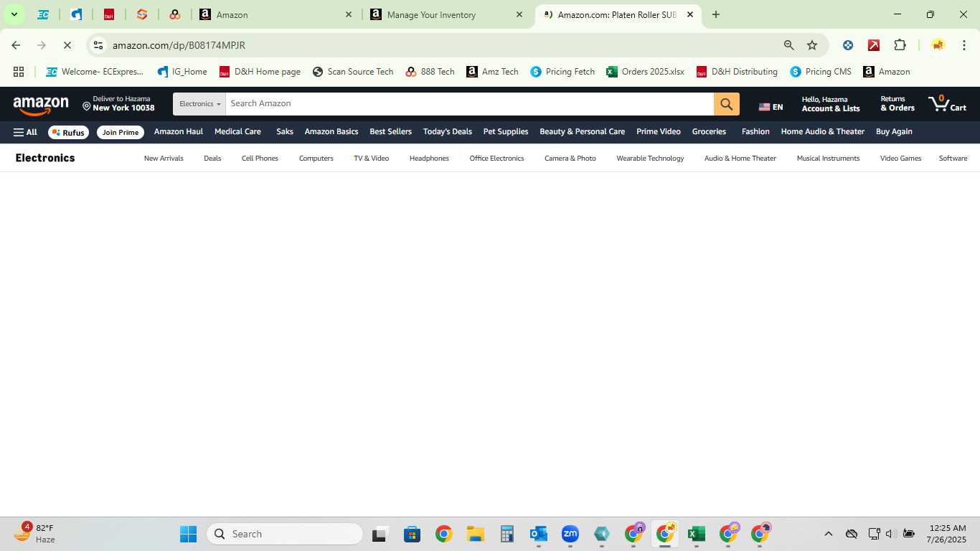Image resolution: width=980 pixels, height=551 pixels.
Task: Open the Extensions puzzle icon
Action: pos(900,45)
